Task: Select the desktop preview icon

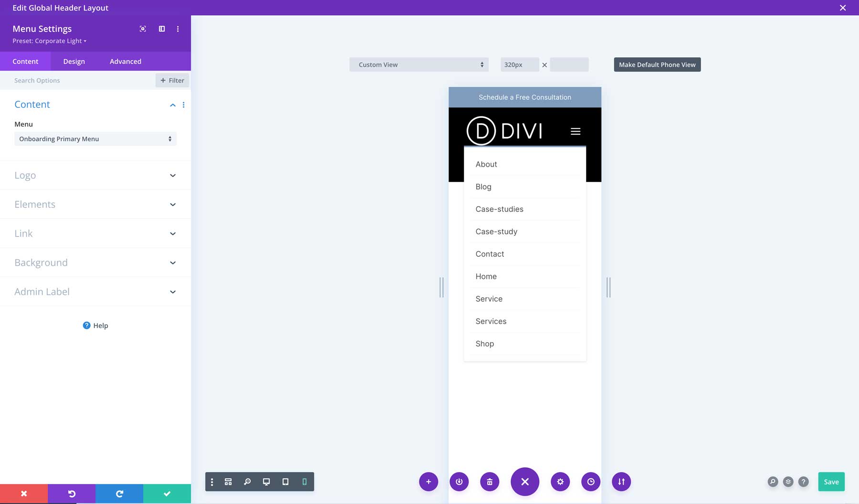Action: pos(266,482)
